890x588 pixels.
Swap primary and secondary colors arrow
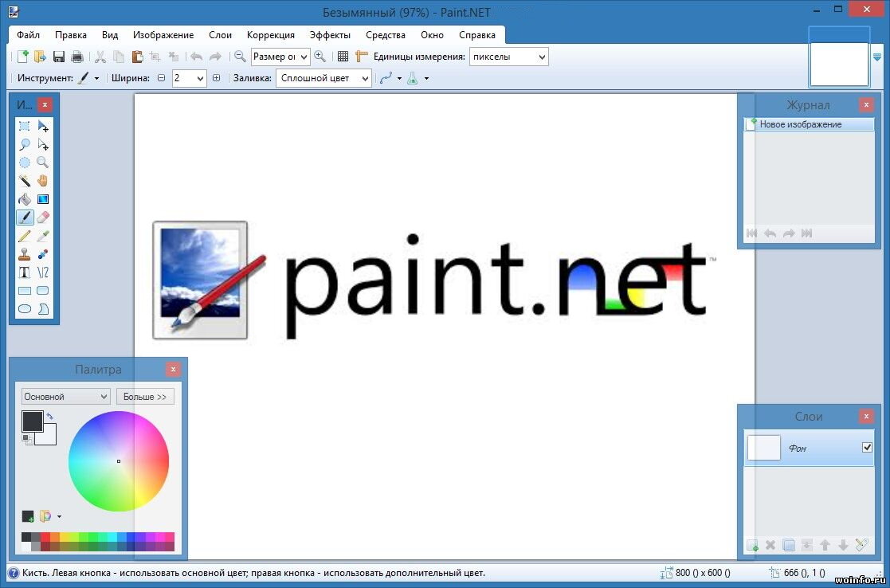(x=49, y=417)
